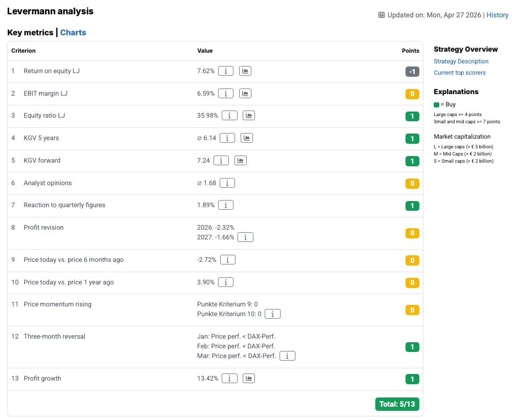Show chart icon for KGV 5 years
The height and width of the screenshot is (420, 512).
click(x=247, y=138)
